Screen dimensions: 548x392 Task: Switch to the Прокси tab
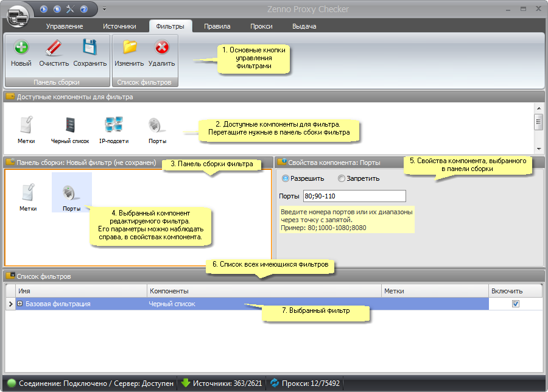(x=261, y=26)
